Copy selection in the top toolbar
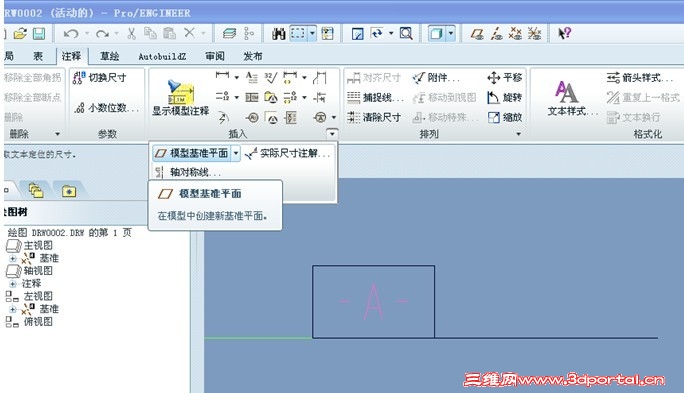 [150, 33]
